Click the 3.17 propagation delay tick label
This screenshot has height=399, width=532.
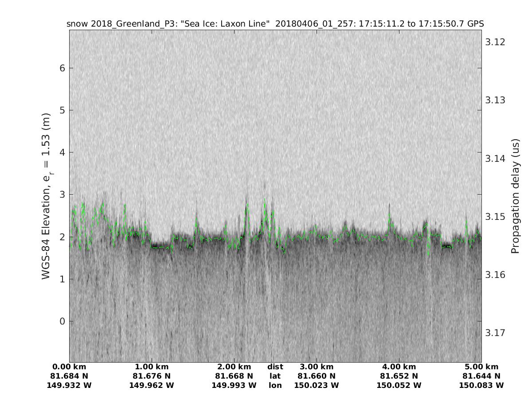495,332
